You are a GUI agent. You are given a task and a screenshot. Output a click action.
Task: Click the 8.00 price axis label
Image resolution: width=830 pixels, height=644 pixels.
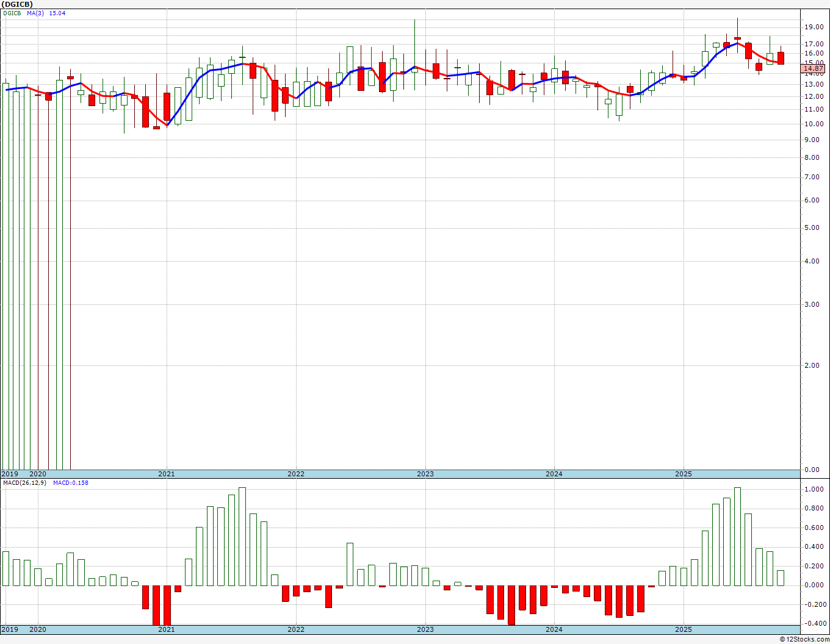pos(812,157)
